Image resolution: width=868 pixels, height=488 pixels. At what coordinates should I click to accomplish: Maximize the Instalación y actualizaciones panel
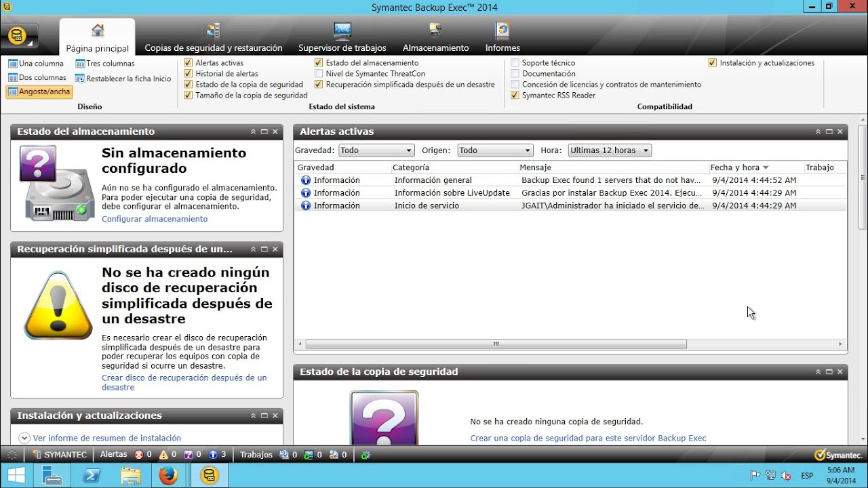coord(264,415)
